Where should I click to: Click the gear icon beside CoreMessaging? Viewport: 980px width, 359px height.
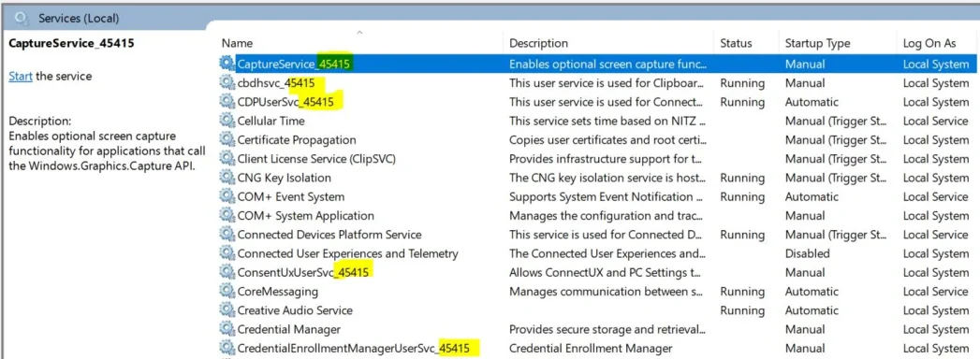[227, 291]
